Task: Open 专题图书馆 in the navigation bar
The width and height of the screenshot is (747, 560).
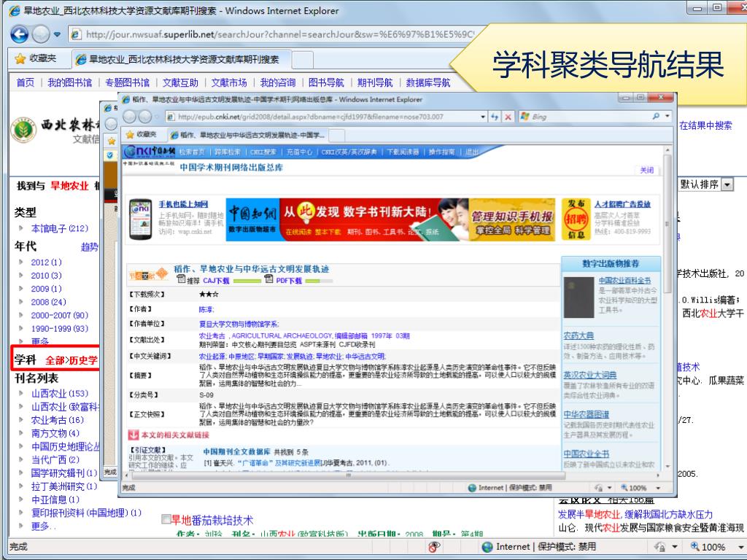Action: pos(127,83)
